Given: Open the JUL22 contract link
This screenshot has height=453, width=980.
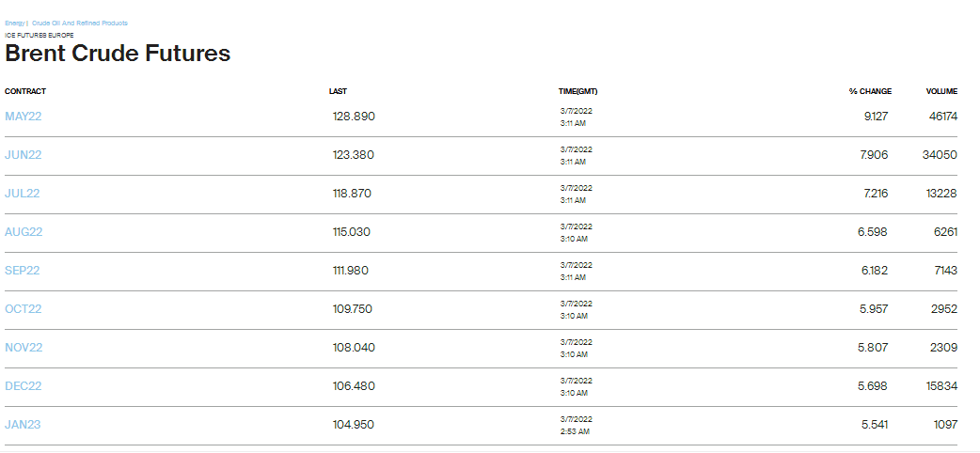Looking at the screenshot, I should tap(23, 194).
